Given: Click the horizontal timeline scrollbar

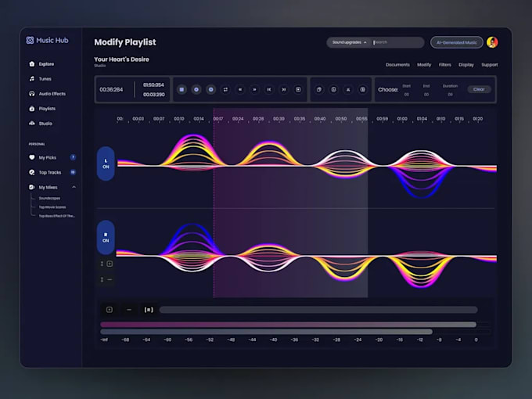Looking at the screenshot, I should coord(318,310).
